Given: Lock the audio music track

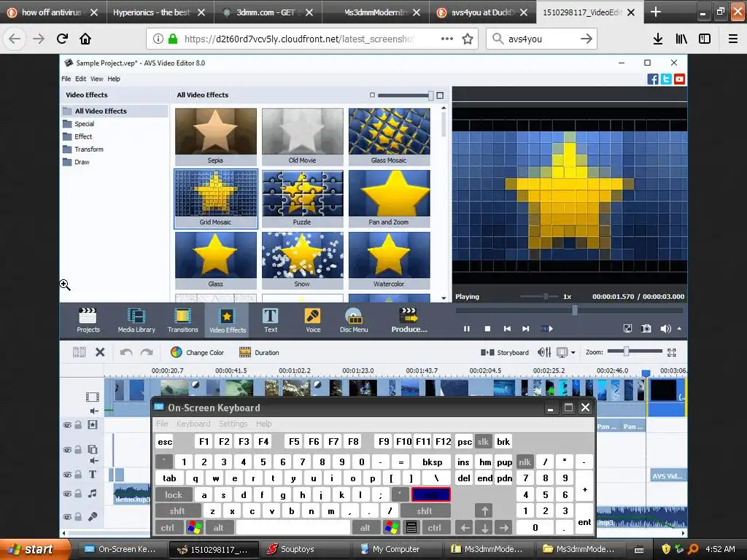Looking at the screenshot, I should click(77, 494).
